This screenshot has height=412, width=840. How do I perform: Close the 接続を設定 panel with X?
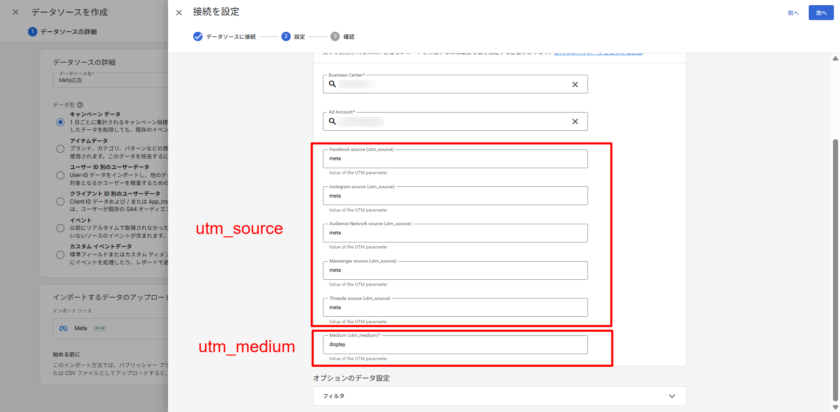(x=179, y=12)
